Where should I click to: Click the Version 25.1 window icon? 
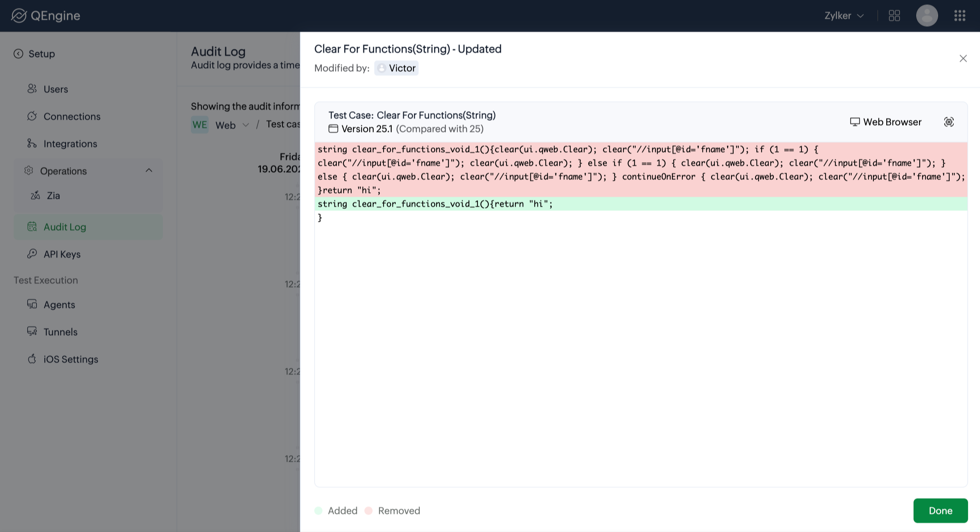(x=333, y=129)
